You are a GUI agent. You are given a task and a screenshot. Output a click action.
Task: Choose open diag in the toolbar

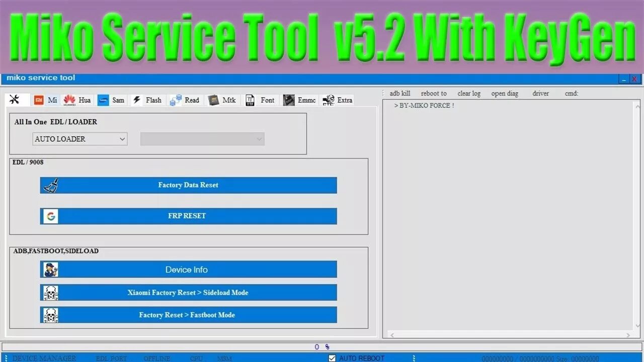tap(505, 94)
